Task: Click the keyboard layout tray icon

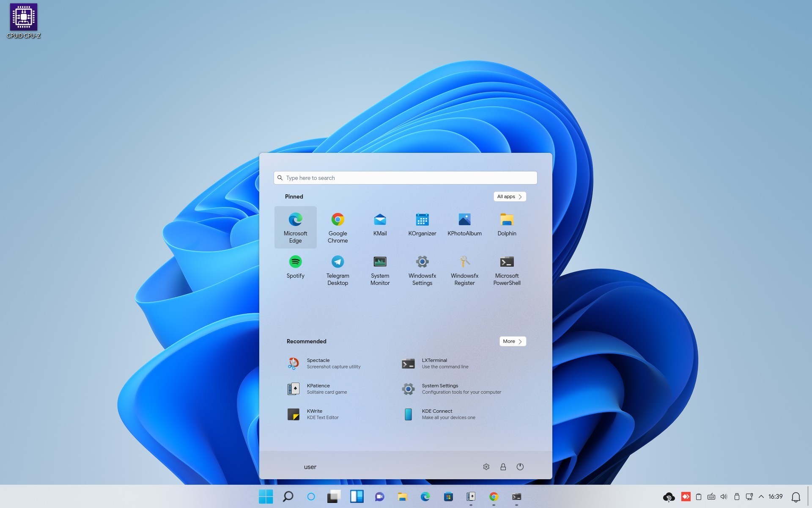Action: point(711,497)
